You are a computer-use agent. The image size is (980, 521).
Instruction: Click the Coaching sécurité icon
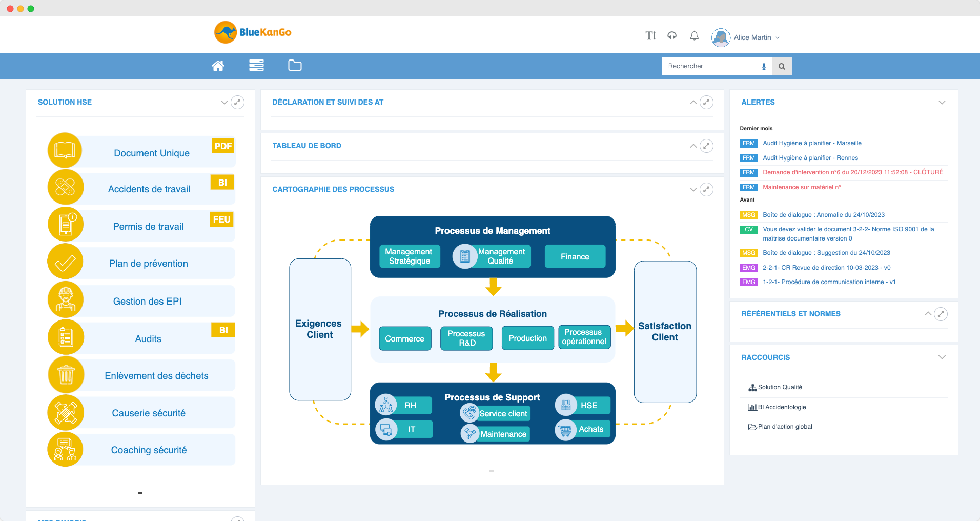(x=65, y=449)
